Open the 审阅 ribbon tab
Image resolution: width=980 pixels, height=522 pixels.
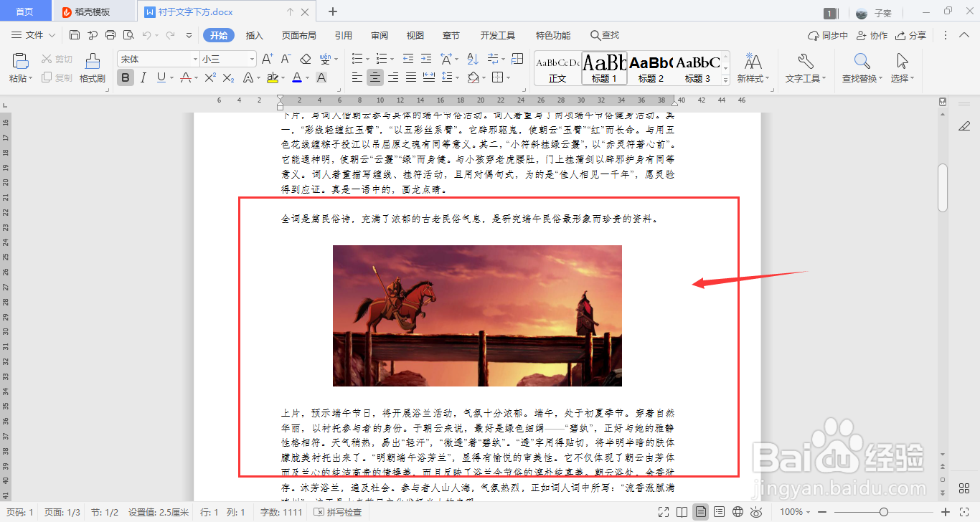point(380,35)
